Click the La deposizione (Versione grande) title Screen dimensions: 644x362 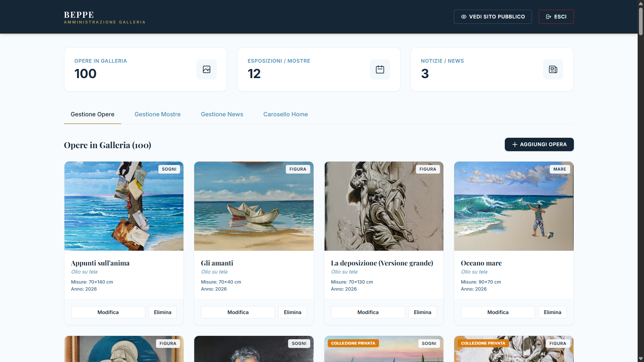click(382, 263)
